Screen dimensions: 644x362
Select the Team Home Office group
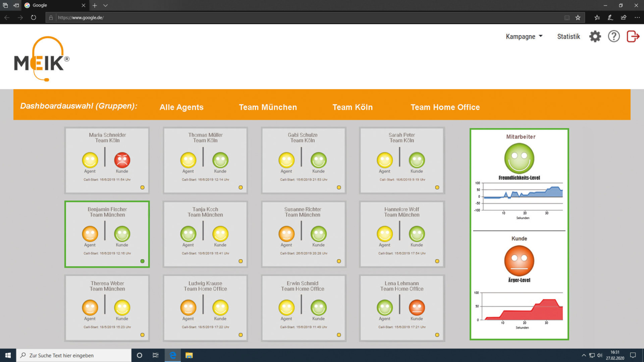(x=445, y=107)
